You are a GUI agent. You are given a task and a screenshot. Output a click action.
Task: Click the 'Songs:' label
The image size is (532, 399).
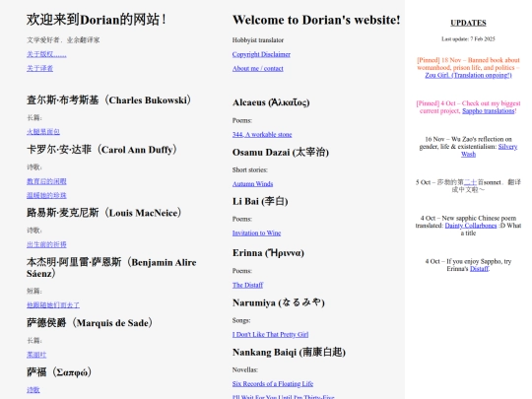click(x=241, y=320)
